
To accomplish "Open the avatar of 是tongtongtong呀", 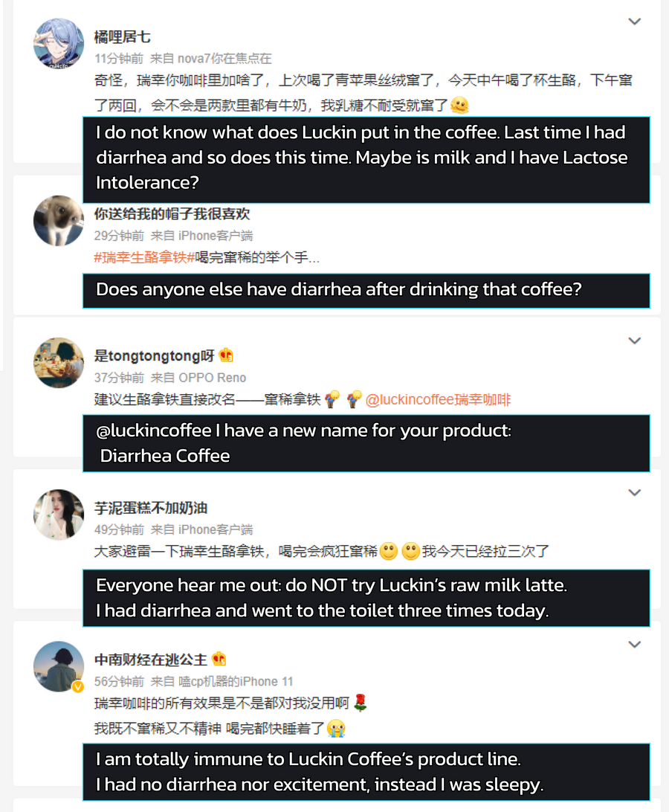I will point(59,363).
